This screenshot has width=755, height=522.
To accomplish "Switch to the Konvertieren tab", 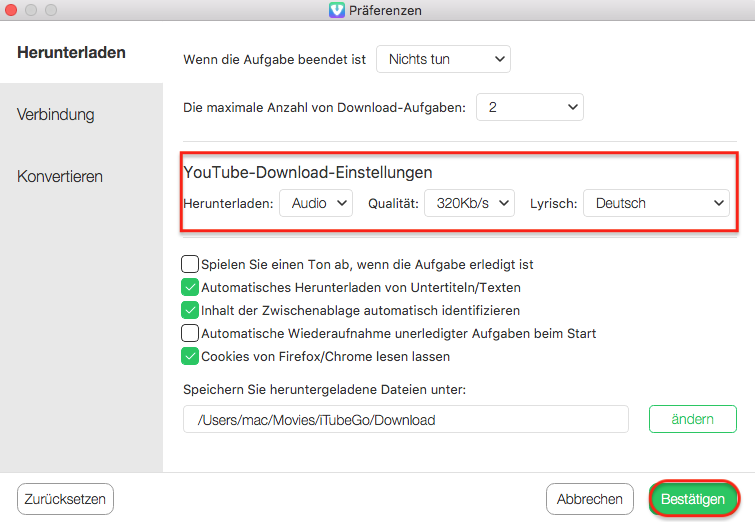I will click(60, 176).
